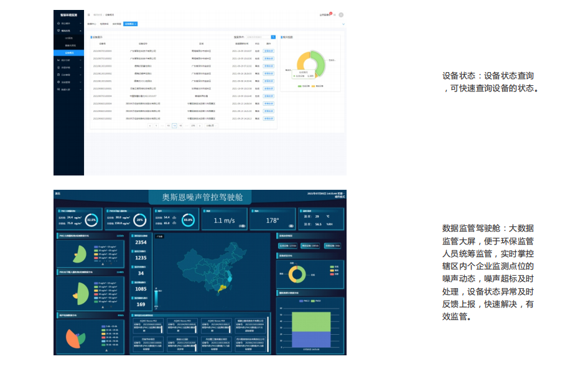Click the orange slice of noise pie chart

click(72, 339)
